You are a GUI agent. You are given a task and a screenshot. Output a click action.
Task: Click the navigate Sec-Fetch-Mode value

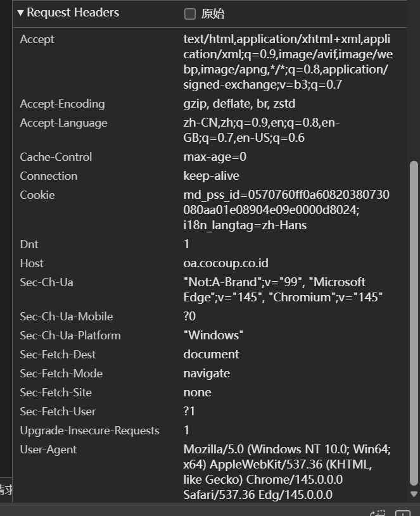(207, 374)
